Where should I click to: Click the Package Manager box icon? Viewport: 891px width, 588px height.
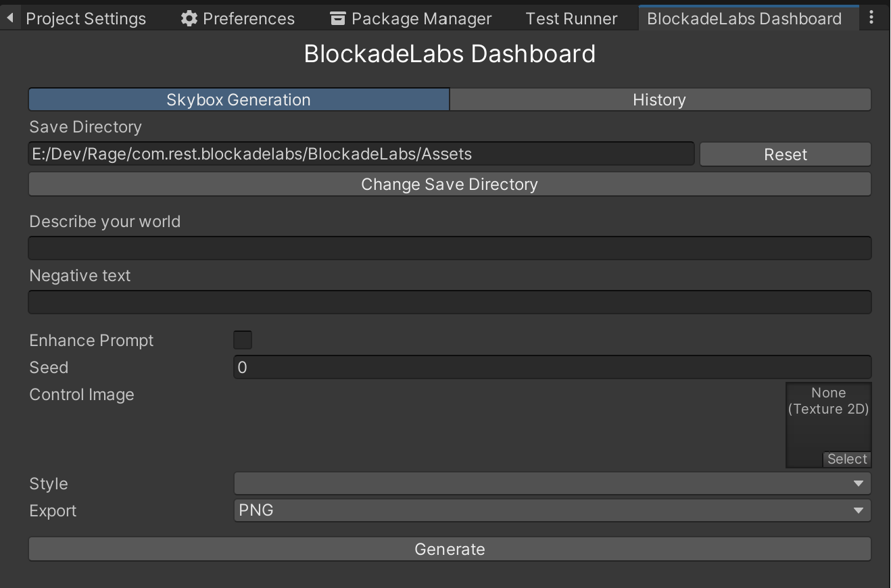pyautogui.click(x=338, y=18)
